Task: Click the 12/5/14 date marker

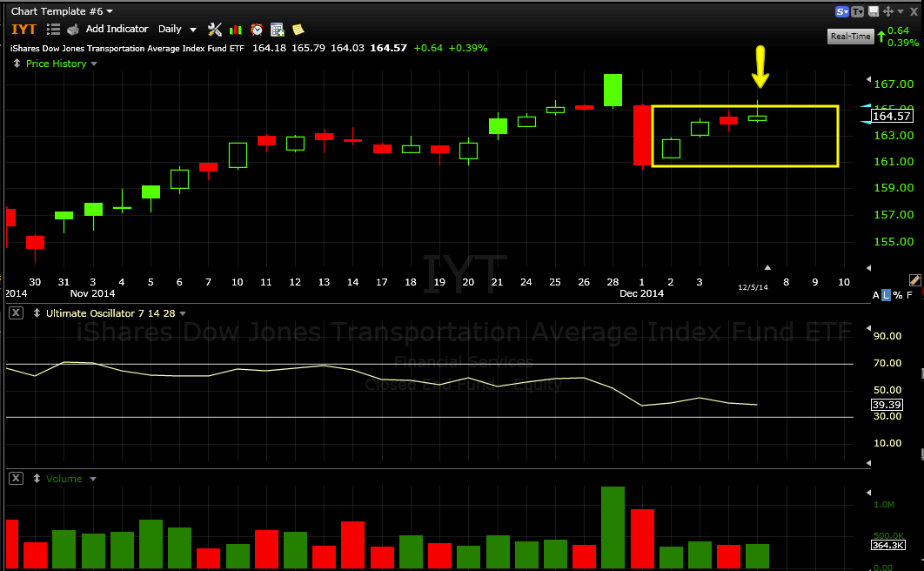Action: [753, 287]
